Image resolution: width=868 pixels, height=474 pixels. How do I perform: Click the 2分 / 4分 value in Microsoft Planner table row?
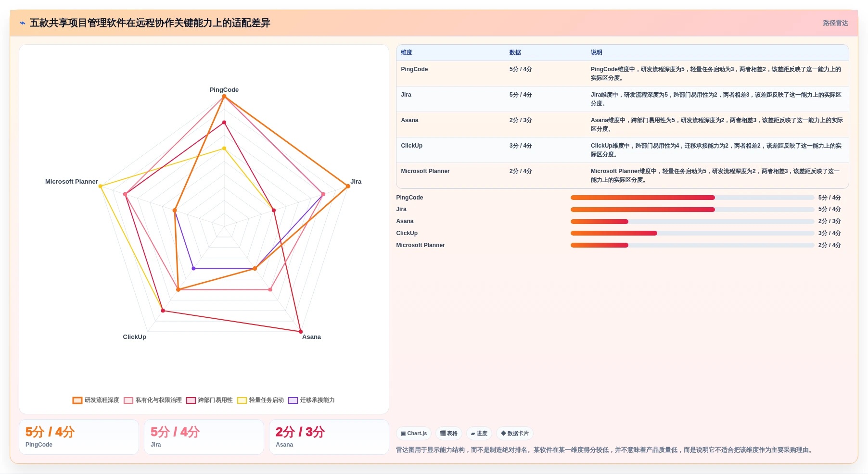click(x=521, y=171)
